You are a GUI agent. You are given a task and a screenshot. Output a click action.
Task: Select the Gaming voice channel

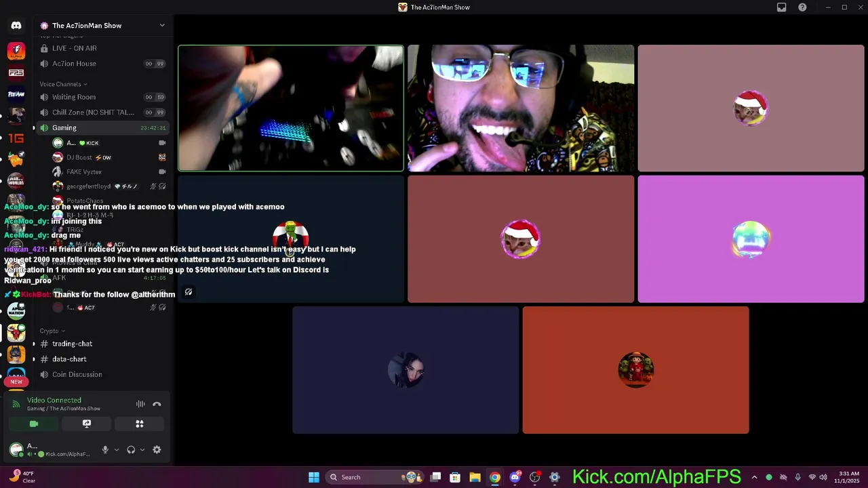click(x=102, y=127)
